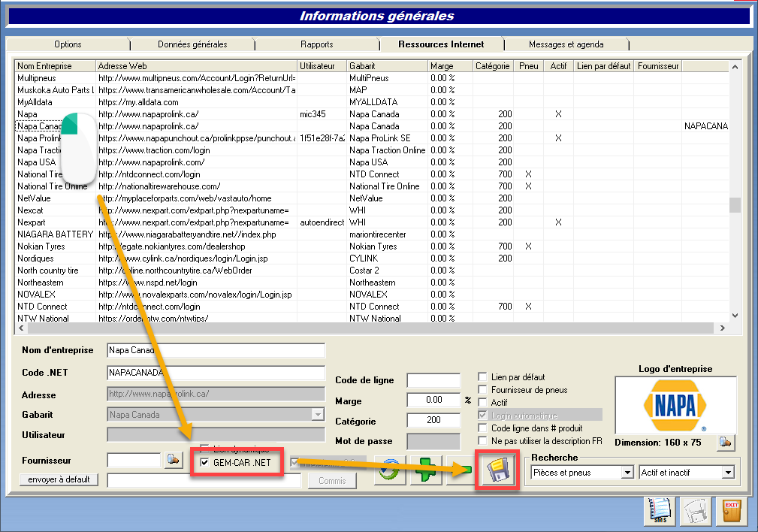The height and width of the screenshot is (532, 758).
Task: Expand the Actif et inactif filter dropdown
Action: [728, 473]
